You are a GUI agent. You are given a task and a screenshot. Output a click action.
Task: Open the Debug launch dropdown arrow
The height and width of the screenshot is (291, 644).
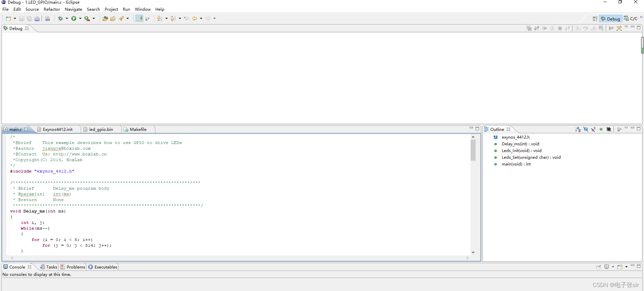tap(67, 18)
